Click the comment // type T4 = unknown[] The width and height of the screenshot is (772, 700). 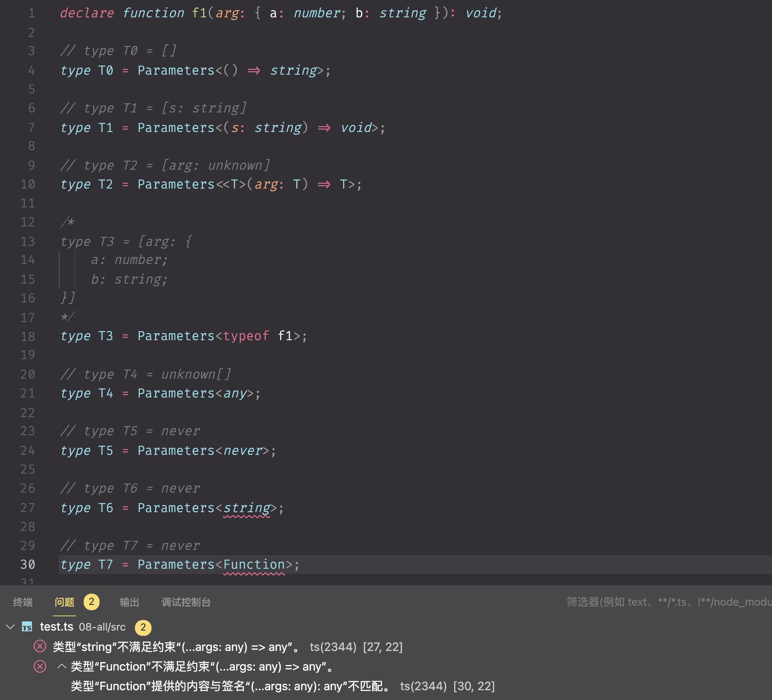146,375
